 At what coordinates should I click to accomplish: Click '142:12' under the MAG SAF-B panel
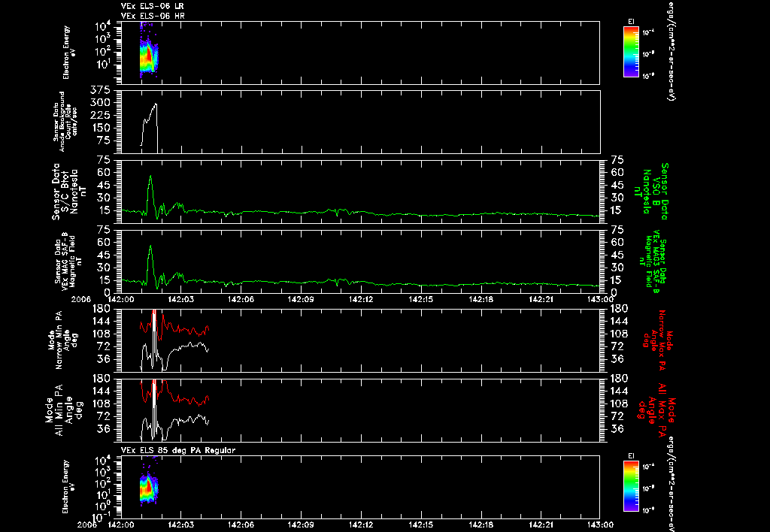point(361,299)
